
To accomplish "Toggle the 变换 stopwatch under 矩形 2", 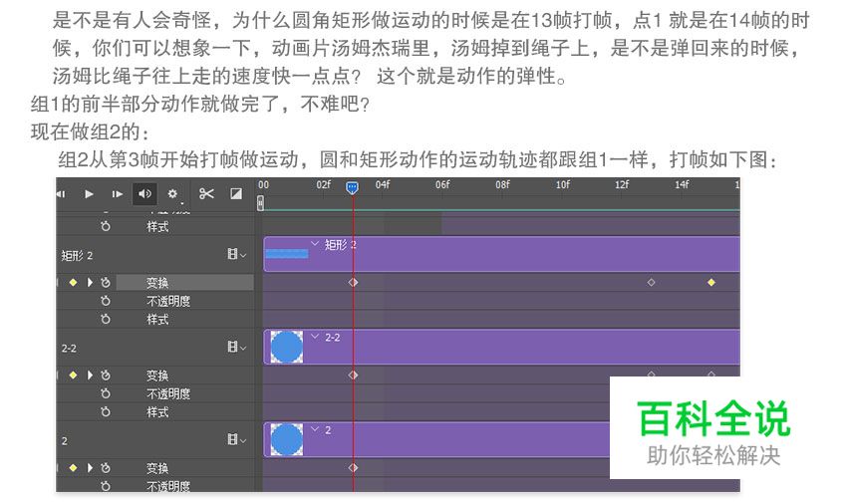I will point(106,283).
